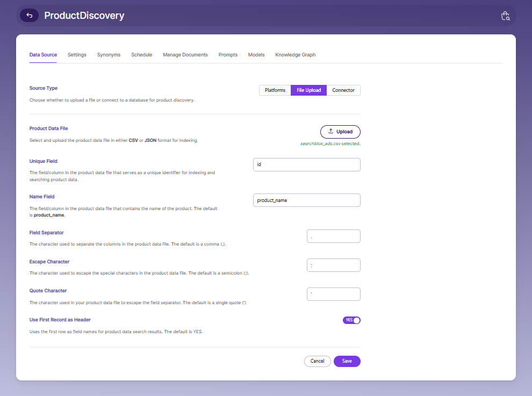Click the Name Field input box
This screenshot has height=396, width=532.
307,200
